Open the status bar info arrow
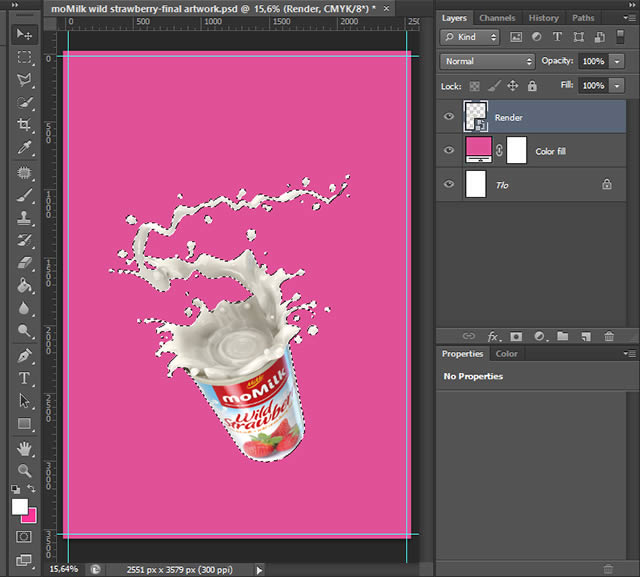The image size is (640, 577). 259,570
